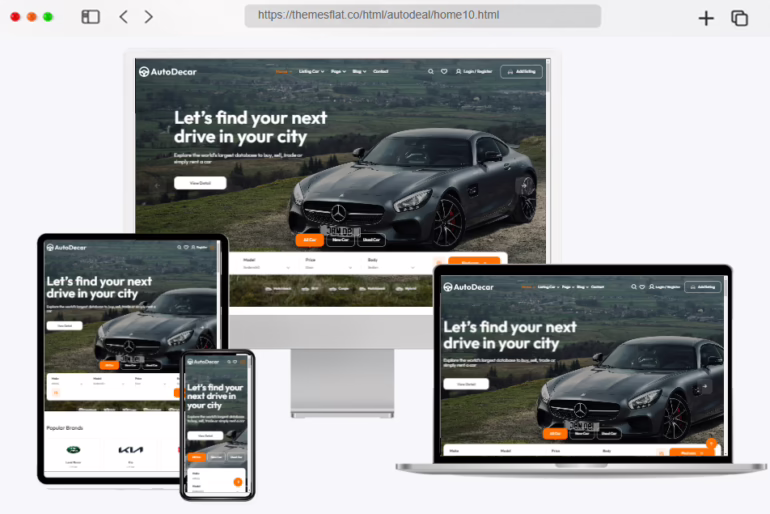Click AutoDecar logo on the tablet

pos(66,247)
